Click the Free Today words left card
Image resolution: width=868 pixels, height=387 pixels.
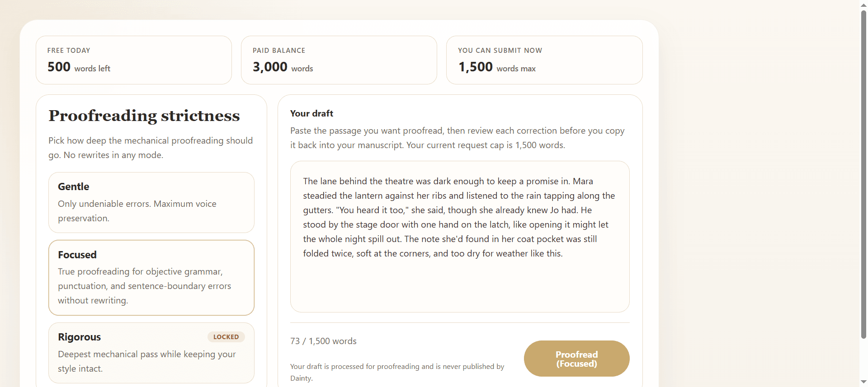click(x=134, y=60)
